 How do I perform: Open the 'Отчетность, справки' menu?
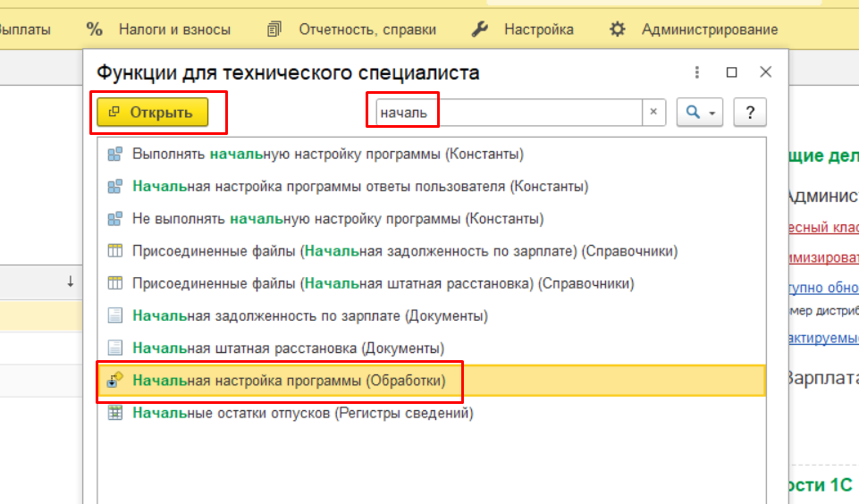[351, 29]
